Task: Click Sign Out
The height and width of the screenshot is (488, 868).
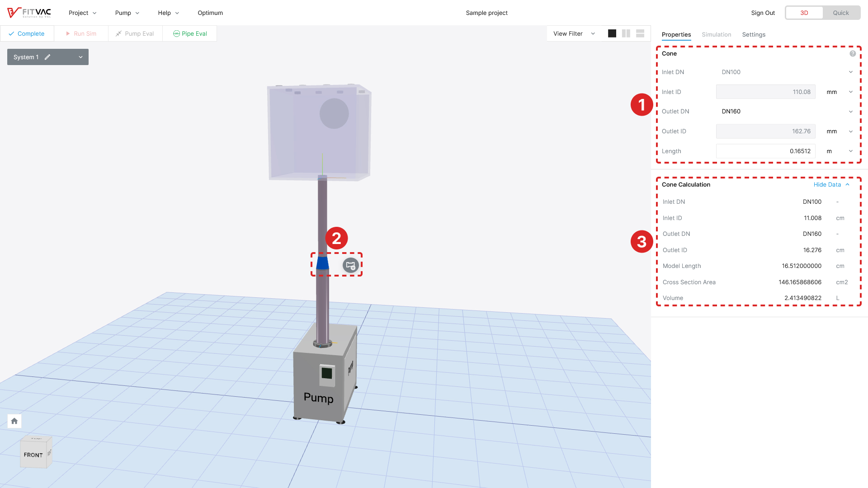Action: pos(763,13)
